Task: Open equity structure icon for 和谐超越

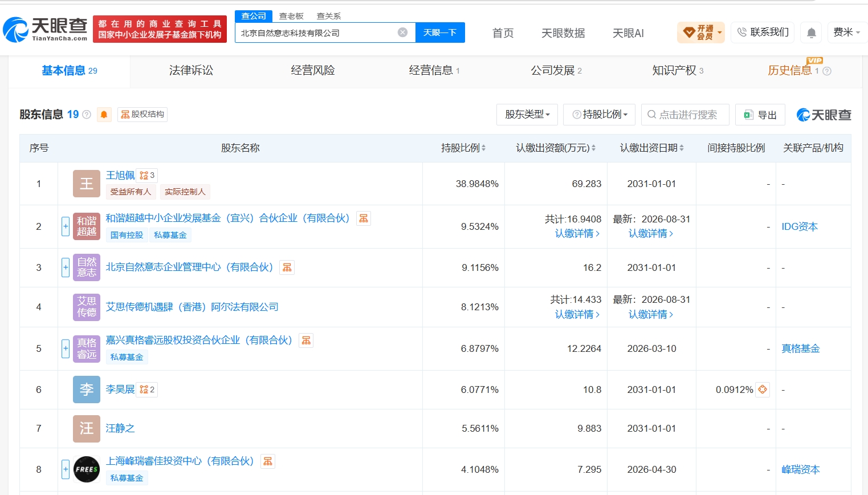Action: 364,218
